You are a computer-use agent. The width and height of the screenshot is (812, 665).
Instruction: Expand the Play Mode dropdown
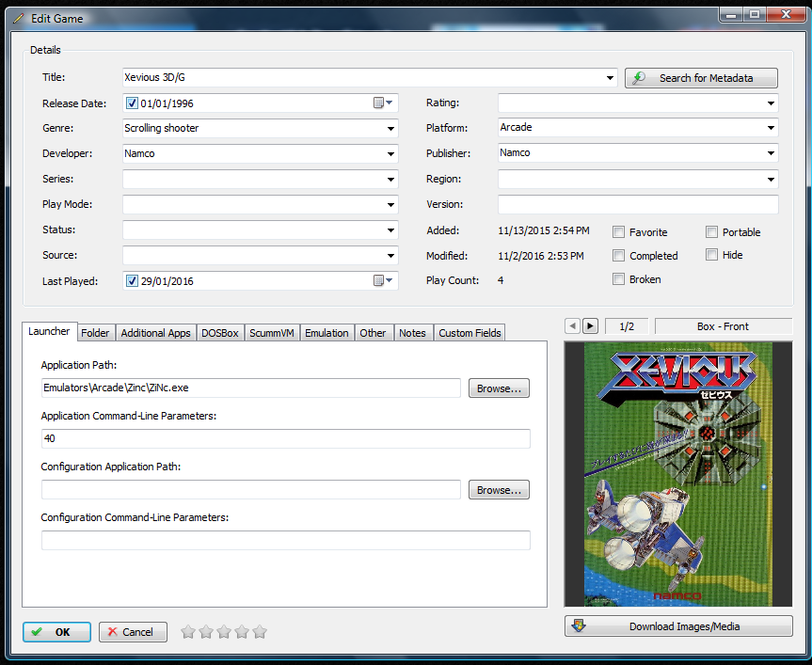click(391, 204)
